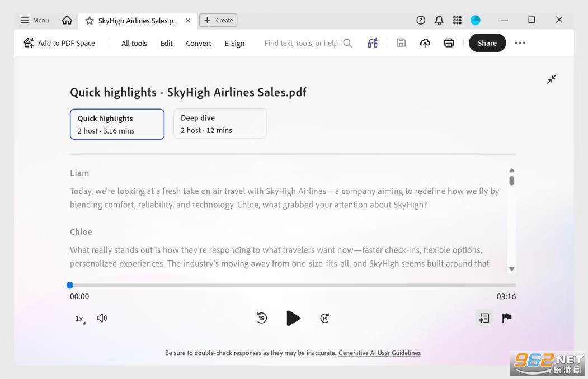Image resolution: width=588 pixels, height=379 pixels.
Task: Click the Quick highlights page heading
Action: (x=188, y=92)
